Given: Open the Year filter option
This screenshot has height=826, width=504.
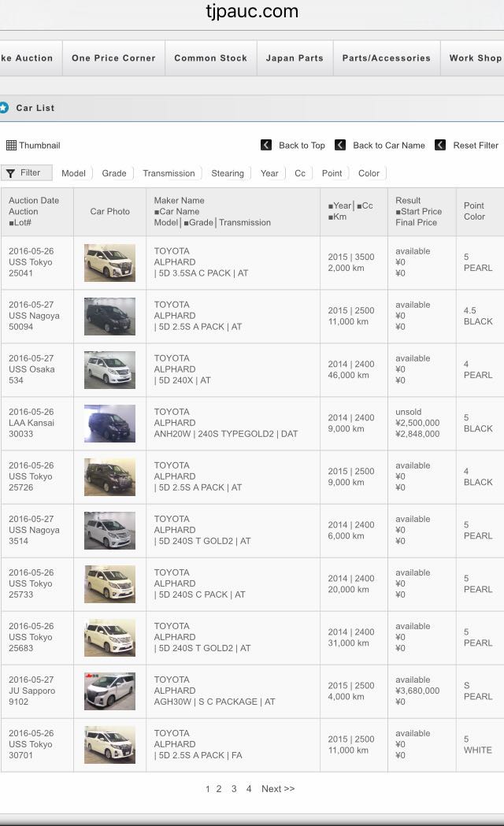Looking at the screenshot, I should (269, 173).
